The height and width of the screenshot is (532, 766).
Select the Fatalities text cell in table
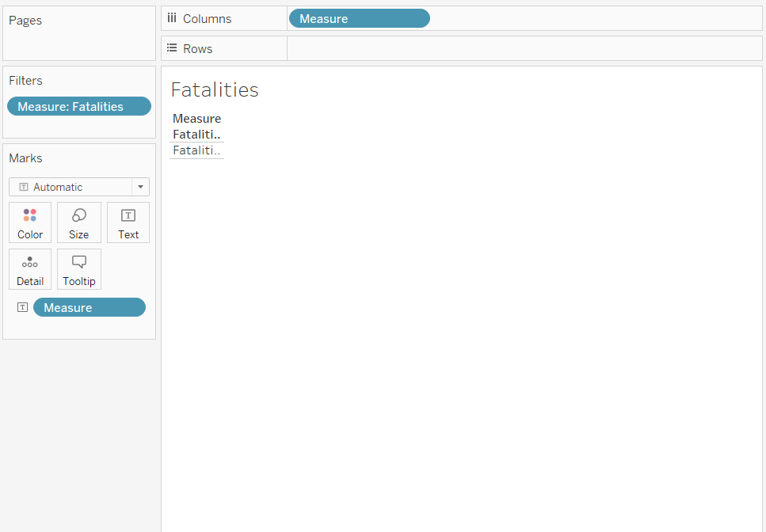pos(196,150)
